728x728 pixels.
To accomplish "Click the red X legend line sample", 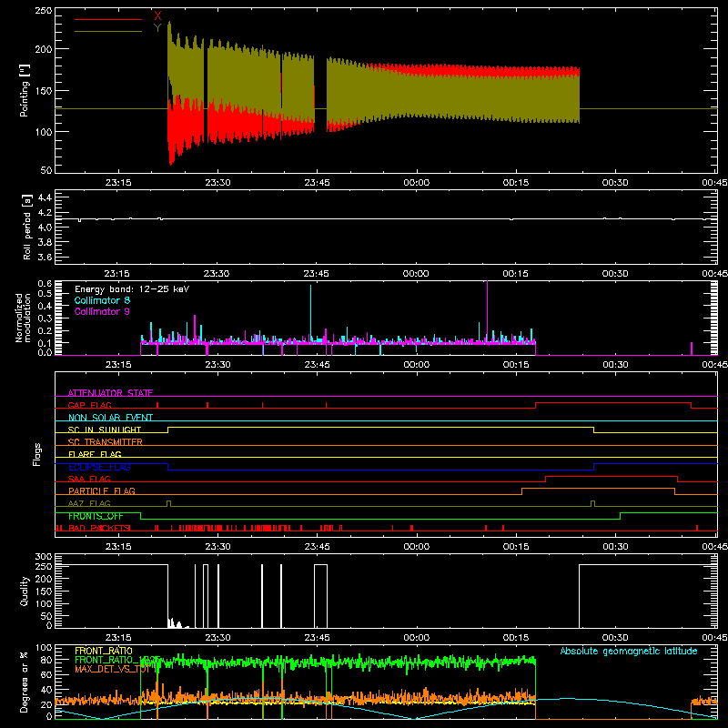I will (108, 19).
